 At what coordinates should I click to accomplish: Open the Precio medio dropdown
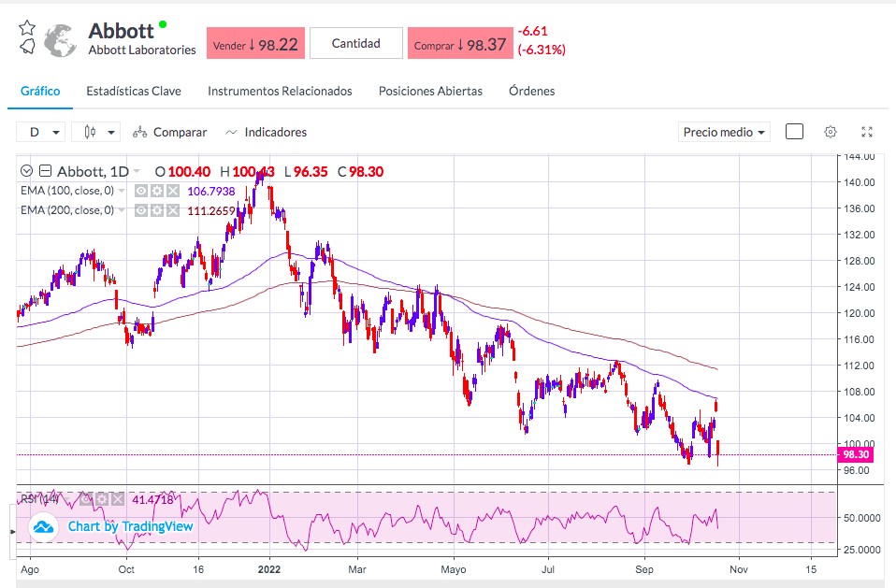tap(724, 133)
